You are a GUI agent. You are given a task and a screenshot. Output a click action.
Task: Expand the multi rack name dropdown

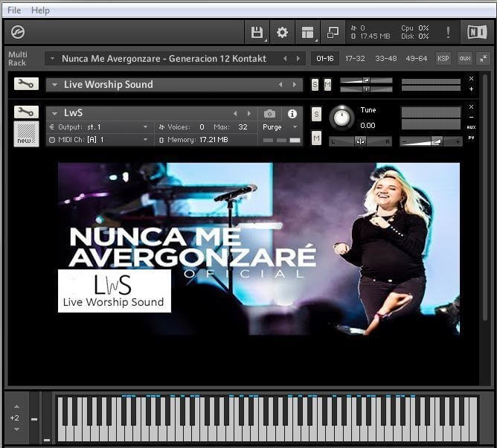[53, 58]
